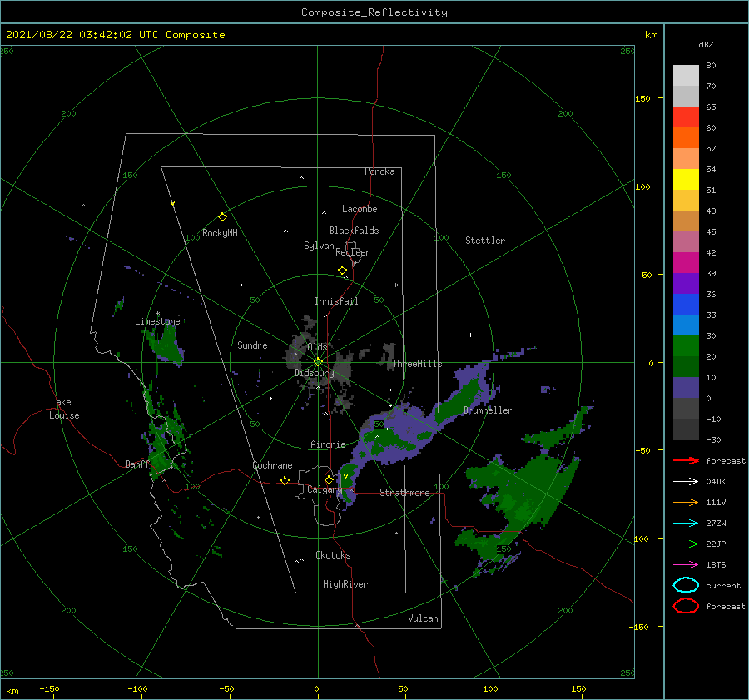Image resolution: width=749 pixels, height=700 pixels.
Task: Click the yellow diamond marker south of RedDeer
Action: point(342,271)
